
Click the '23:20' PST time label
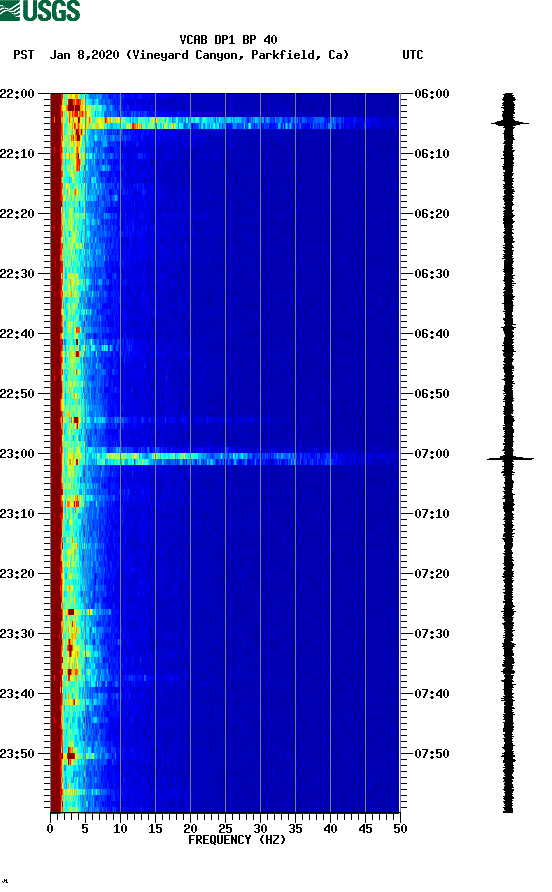(x=17, y=573)
